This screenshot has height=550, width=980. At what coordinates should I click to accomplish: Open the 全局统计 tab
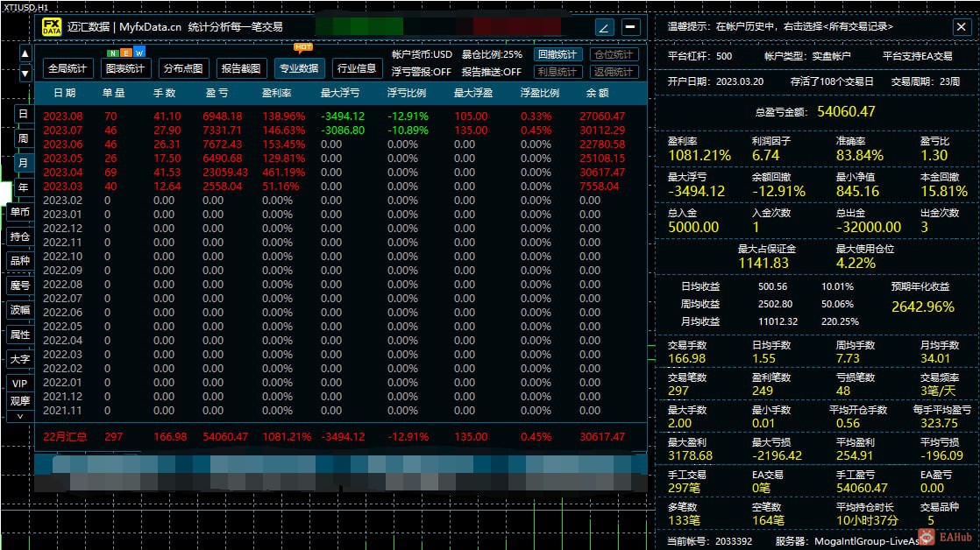[67, 68]
